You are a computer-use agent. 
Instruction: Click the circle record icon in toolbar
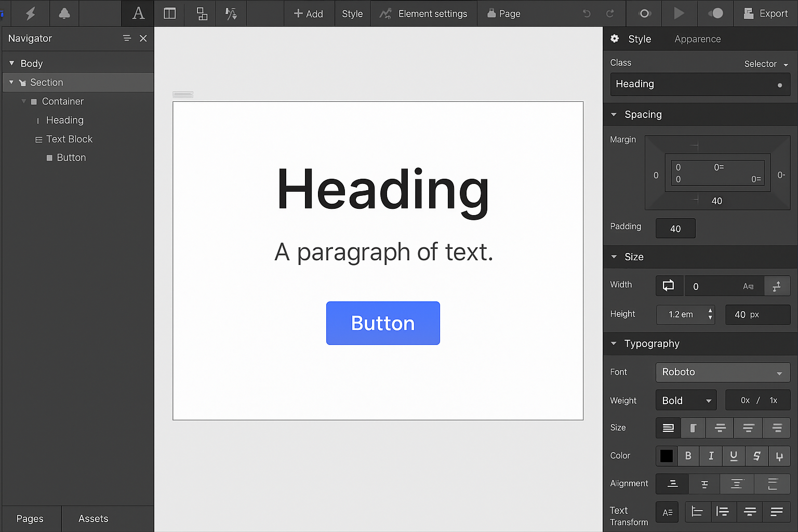(x=645, y=14)
